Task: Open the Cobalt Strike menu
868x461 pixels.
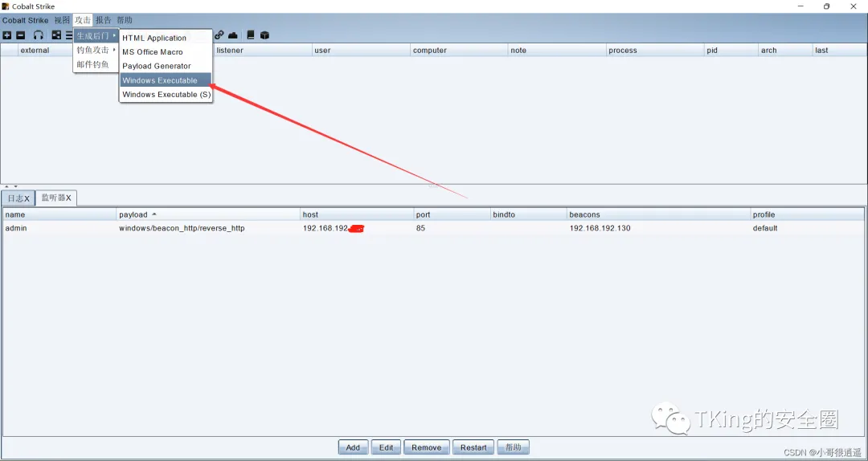Action: 26,20
